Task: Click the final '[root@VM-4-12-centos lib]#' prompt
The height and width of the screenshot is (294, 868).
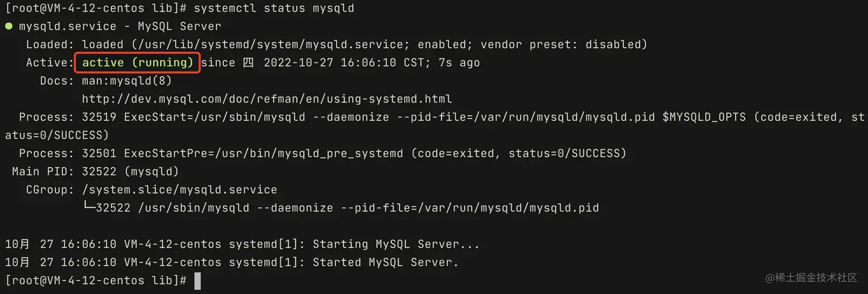Action: 96,281
